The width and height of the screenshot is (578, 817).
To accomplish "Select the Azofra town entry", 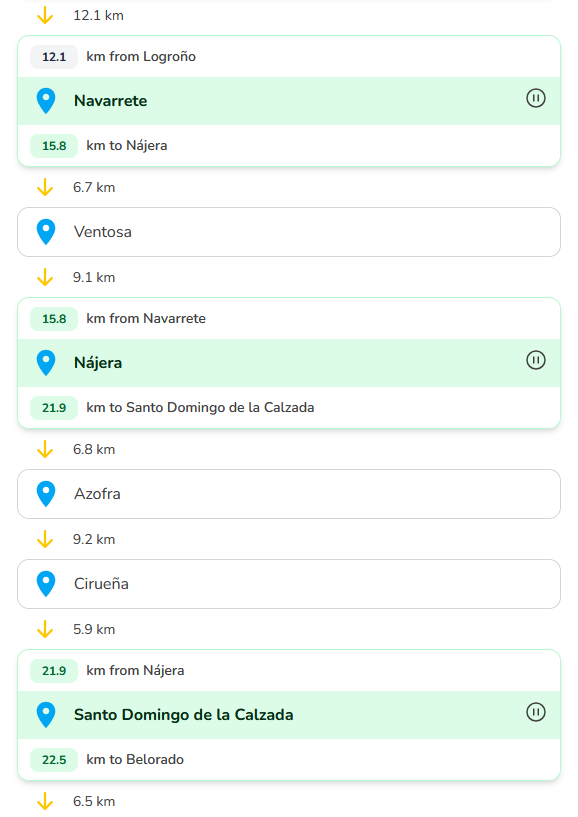I will point(288,493).
